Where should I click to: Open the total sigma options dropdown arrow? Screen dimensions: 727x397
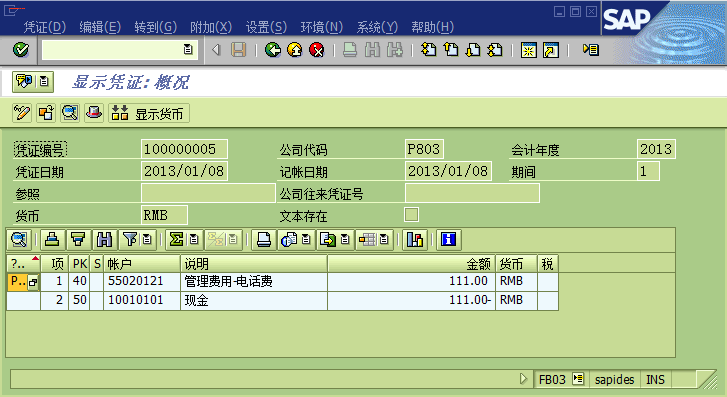pyautogui.click(x=194, y=240)
